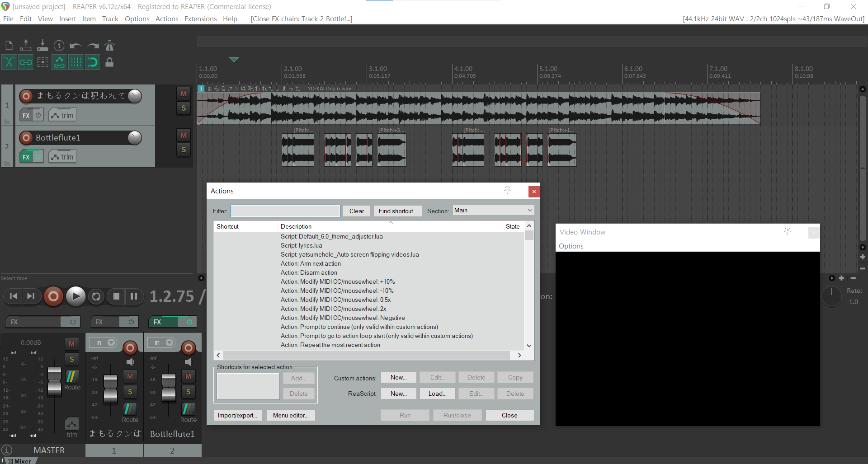
Task: Click Menu editor... button
Action: coord(291,415)
